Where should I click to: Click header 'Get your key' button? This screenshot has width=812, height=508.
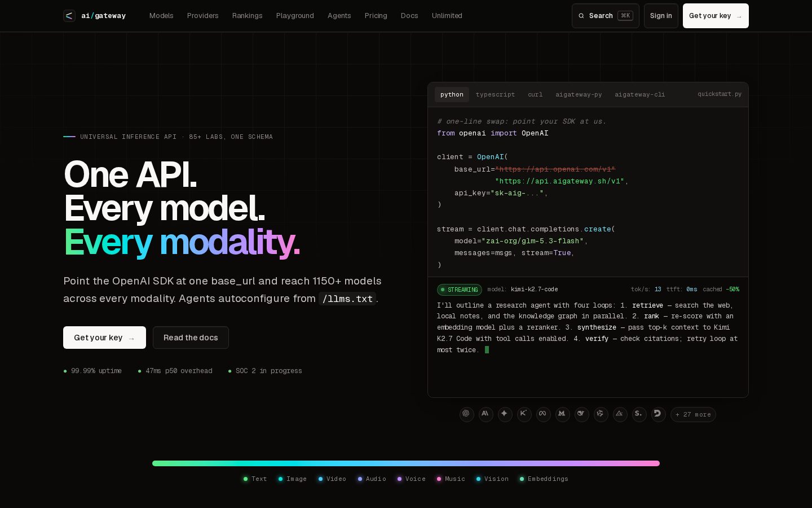(x=716, y=16)
